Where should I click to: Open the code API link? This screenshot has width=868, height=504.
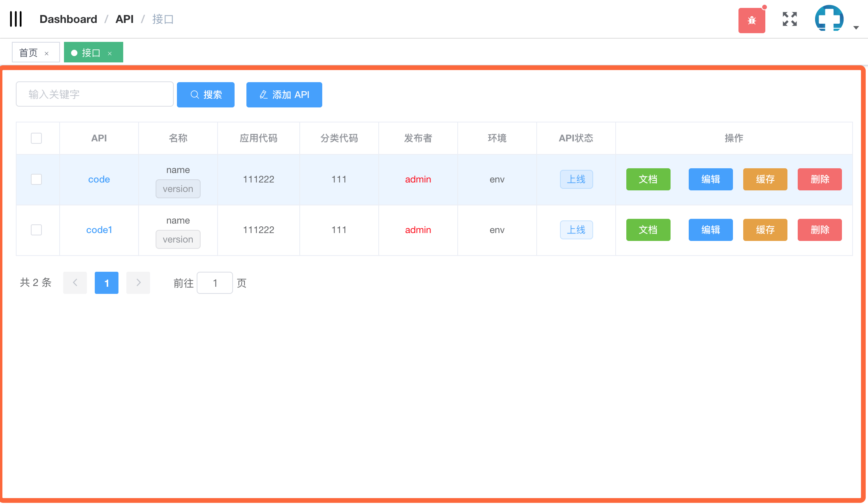99,179
